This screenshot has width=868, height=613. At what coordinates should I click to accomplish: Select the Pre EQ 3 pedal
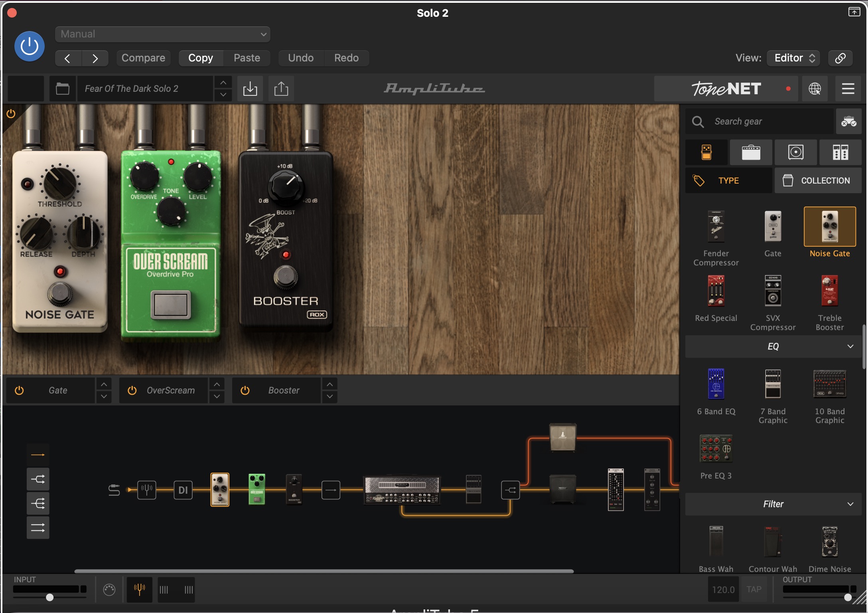716,449
